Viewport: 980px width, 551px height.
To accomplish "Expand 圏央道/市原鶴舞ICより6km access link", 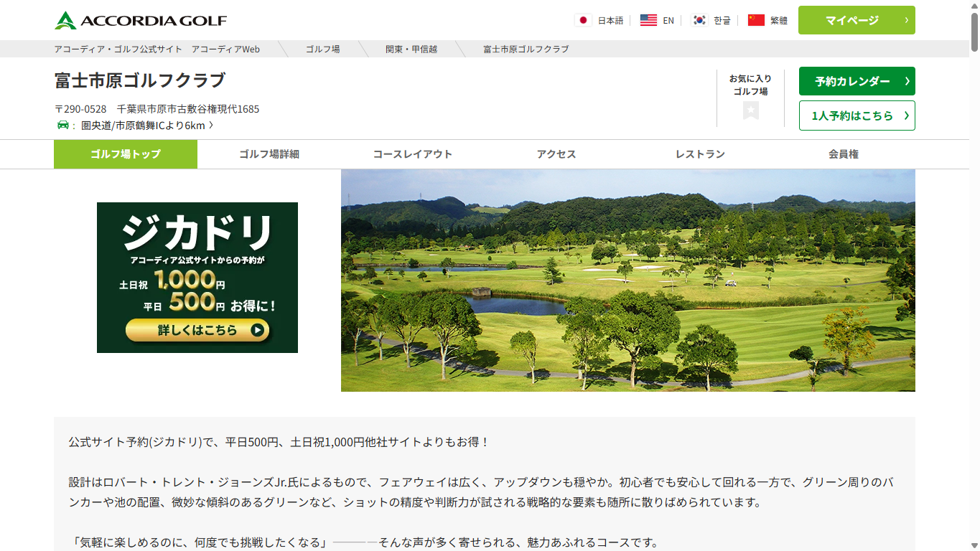I will (147, 126).
